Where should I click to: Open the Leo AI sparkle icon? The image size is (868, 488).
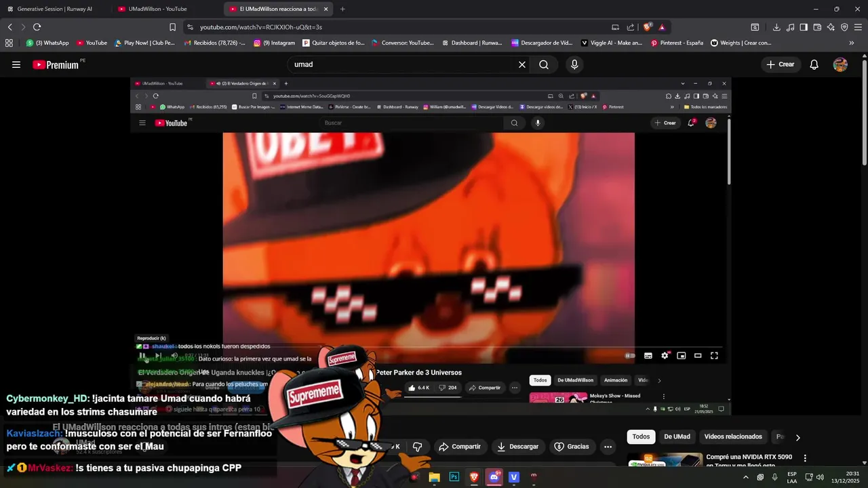point(831,27)
